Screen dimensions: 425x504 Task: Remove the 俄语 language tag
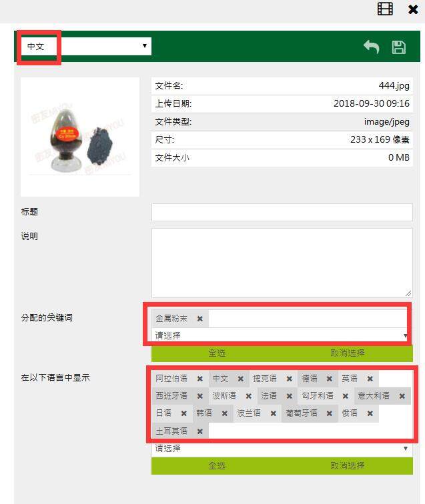pos(370,413)
